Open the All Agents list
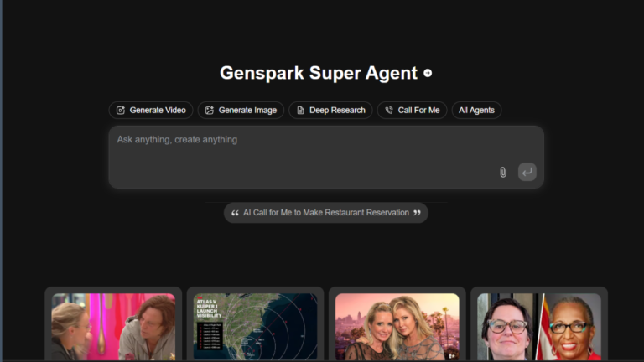 (476, 110)
